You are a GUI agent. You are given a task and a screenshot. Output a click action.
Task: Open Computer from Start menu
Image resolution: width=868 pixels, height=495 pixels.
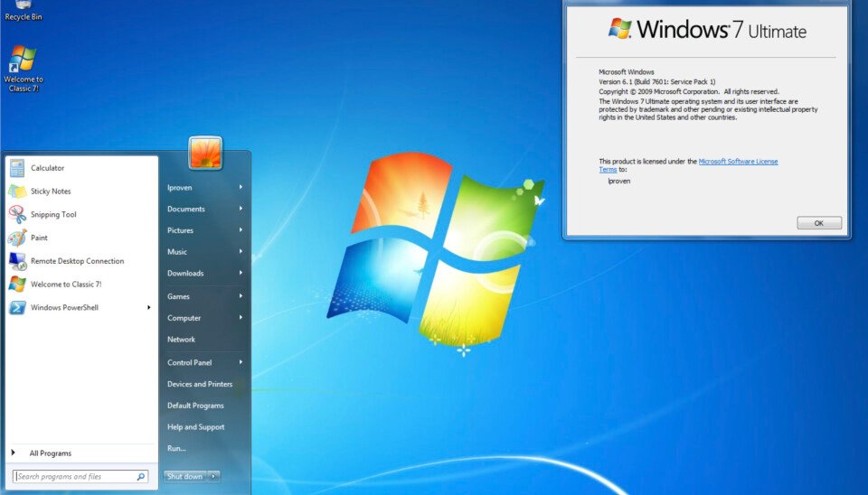[184, 318]
